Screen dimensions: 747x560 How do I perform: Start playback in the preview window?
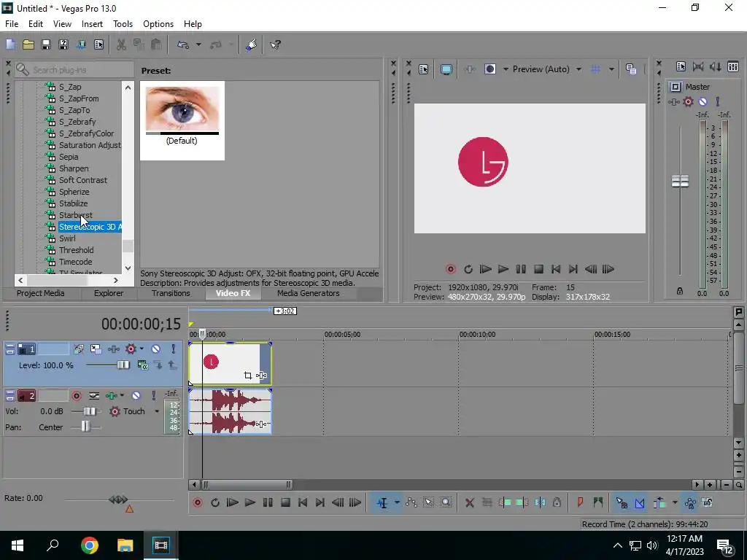[x=503, y=270]
